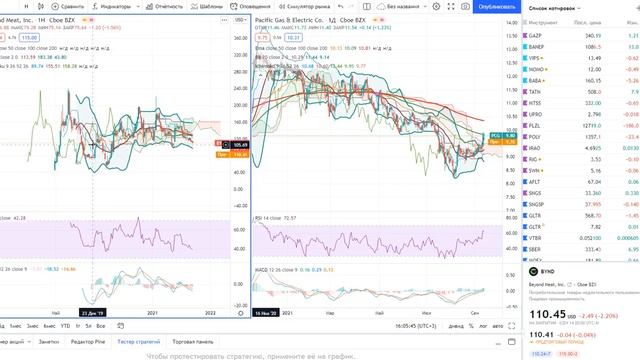This screenshot has height=360, width=640.
Task: Switch to the Trading Panel tab
Action: (x=193, y=342)
